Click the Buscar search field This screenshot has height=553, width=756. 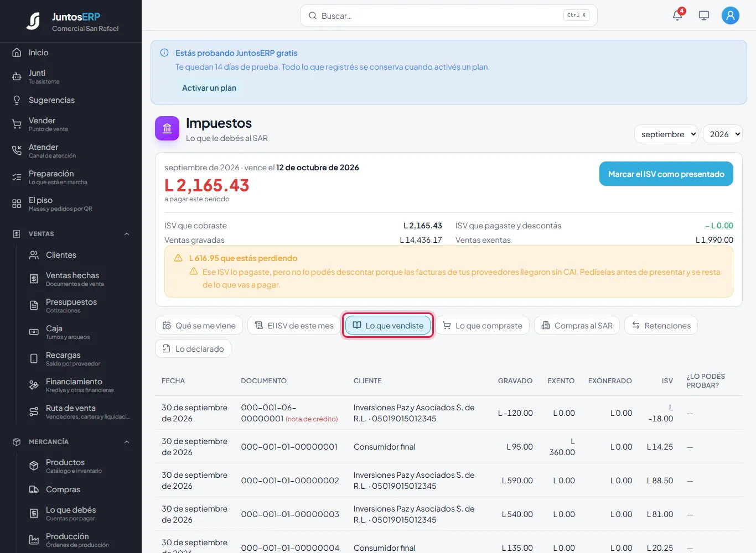pyautogui.click(x=448, y=15)
